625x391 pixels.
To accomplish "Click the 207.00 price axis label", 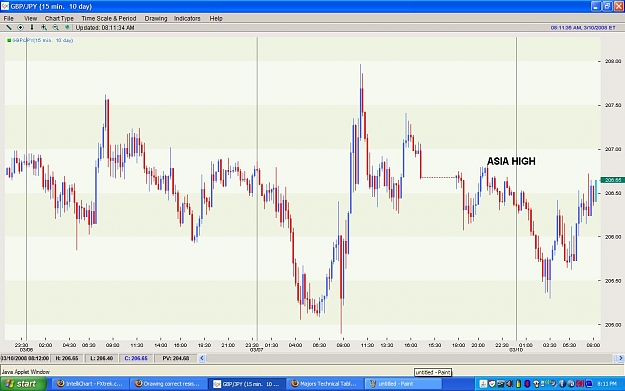I will [613, 149].
